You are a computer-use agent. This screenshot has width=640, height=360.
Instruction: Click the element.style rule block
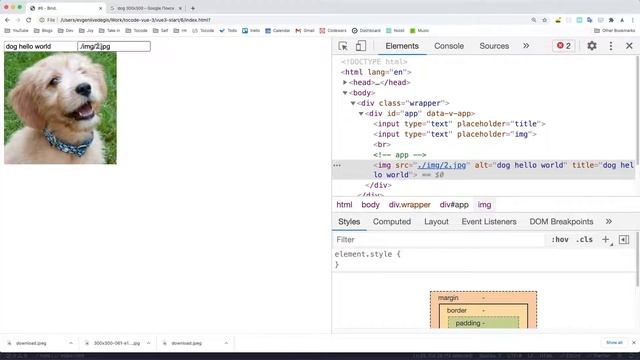pos(484,259)
